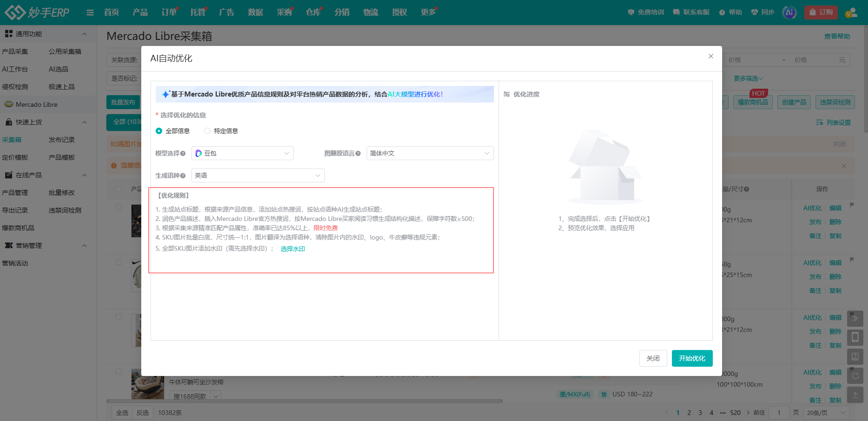Open the 更多 top menu
Viewport: 868px width, 421px height.
click(428, 13)
